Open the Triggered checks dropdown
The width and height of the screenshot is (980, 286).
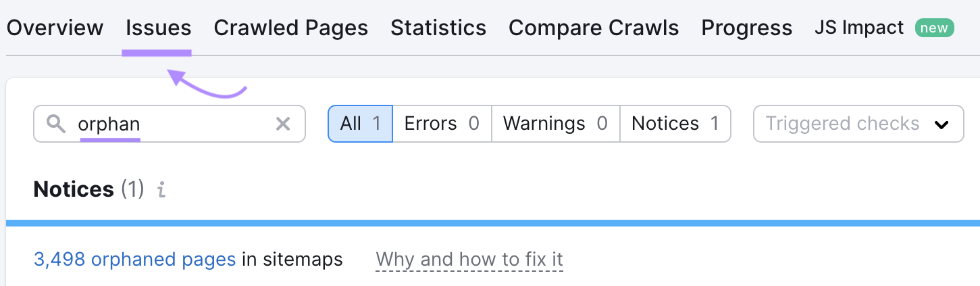[858, 124]
